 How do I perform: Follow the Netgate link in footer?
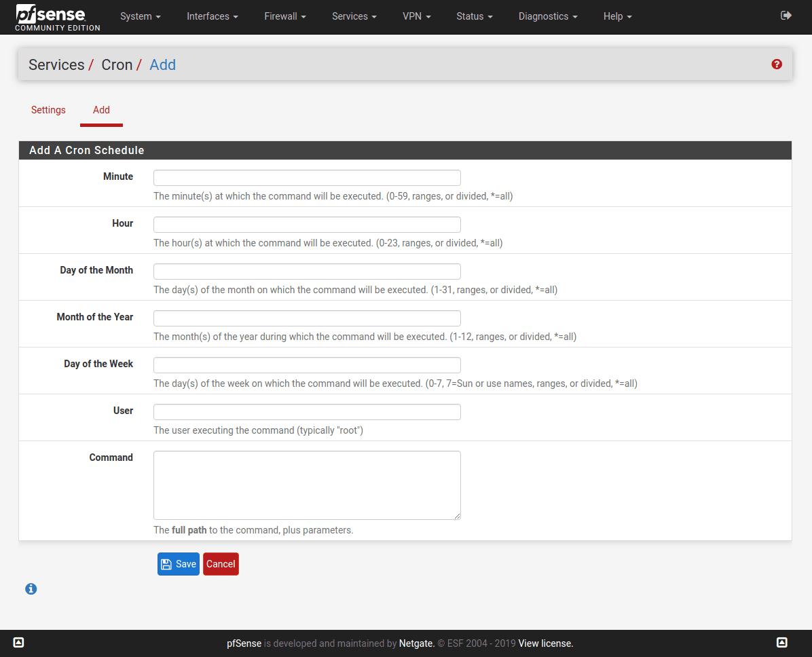click(416, 643)
